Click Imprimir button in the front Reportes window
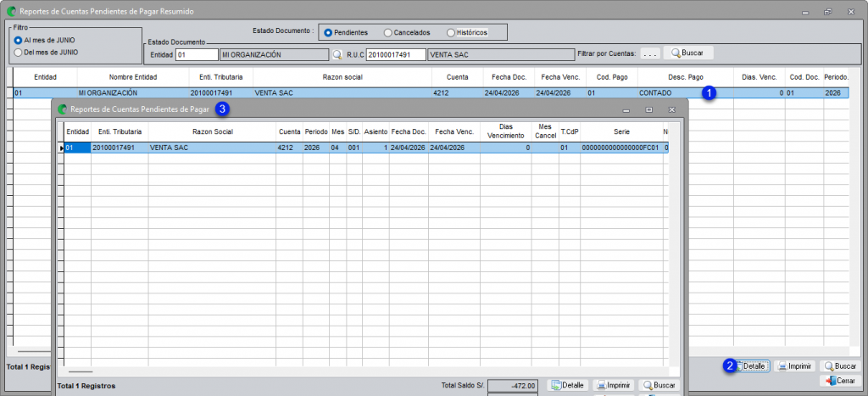This screenshot has height=396, width=868. pyautogui.click(x=614, y=385)
